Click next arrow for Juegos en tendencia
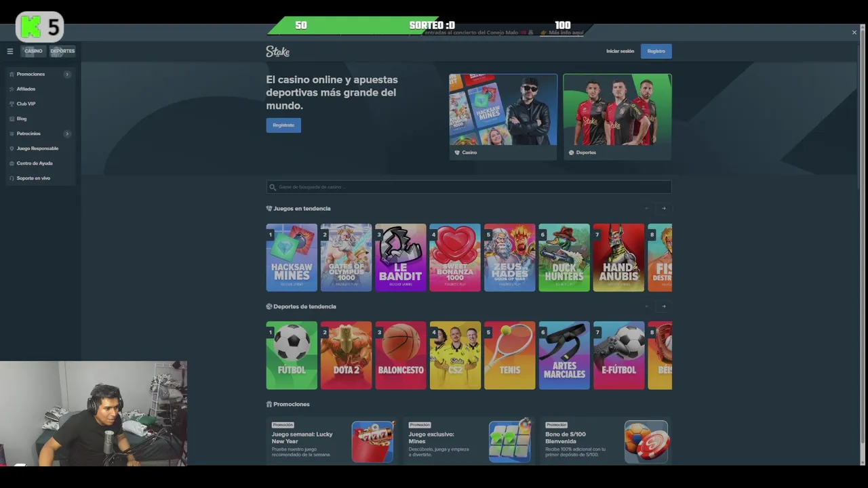This screenshot has height=488, width=868. coord(664,208)
